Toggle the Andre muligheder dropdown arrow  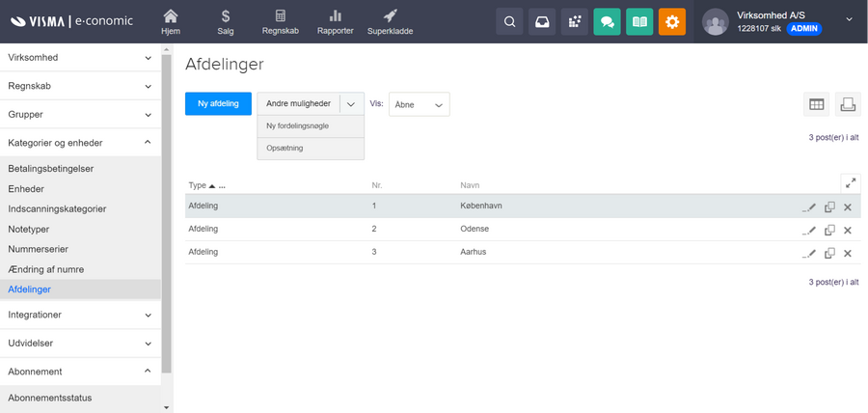(x=351, y=104)
